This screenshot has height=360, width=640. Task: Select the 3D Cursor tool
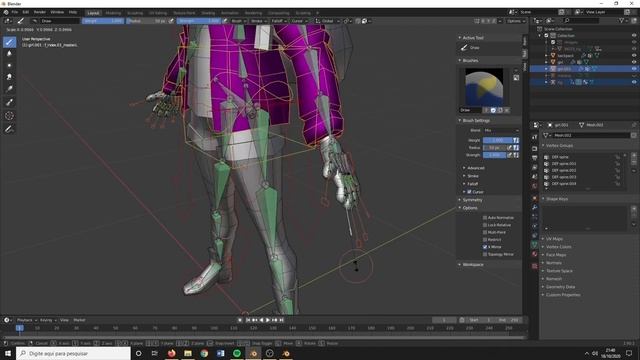9,116
